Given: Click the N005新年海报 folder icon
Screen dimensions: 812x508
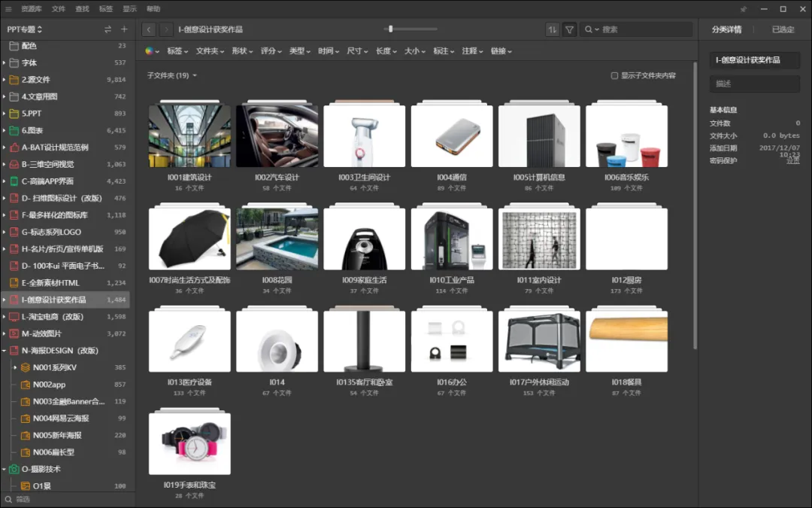Looking at the screenshot, I should click(26, 436).
